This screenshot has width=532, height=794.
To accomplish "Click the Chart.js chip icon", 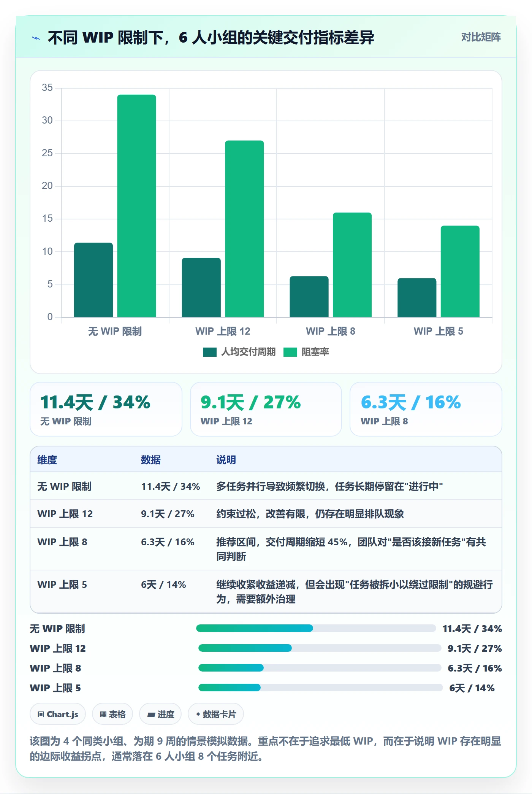I will click(41, 715).
